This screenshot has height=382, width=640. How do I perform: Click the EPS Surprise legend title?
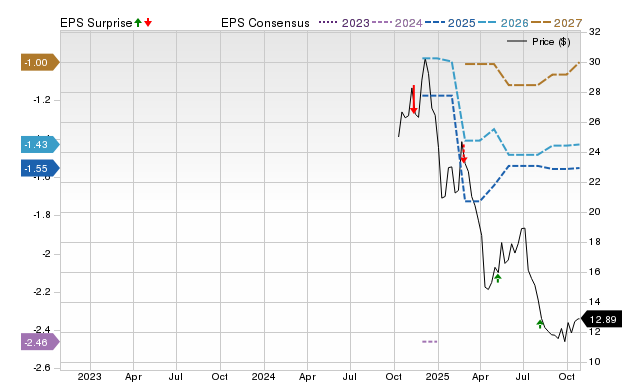[96, 23]
